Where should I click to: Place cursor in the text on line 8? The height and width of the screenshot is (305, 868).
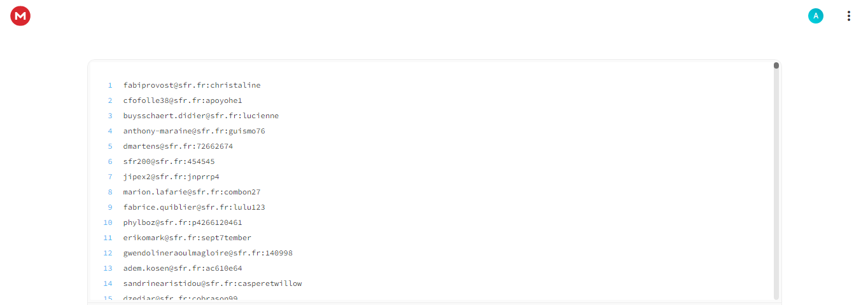(x=192, y=192)
